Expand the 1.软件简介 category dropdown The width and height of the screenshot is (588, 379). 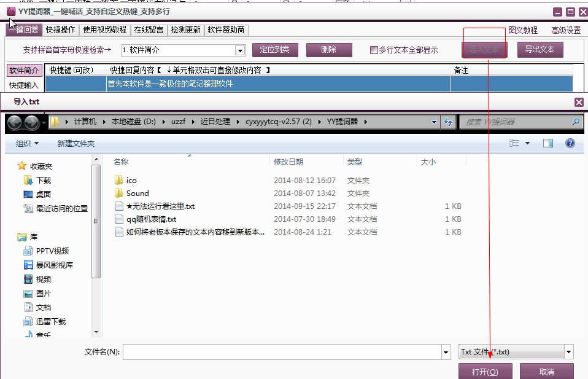[240, 50]
